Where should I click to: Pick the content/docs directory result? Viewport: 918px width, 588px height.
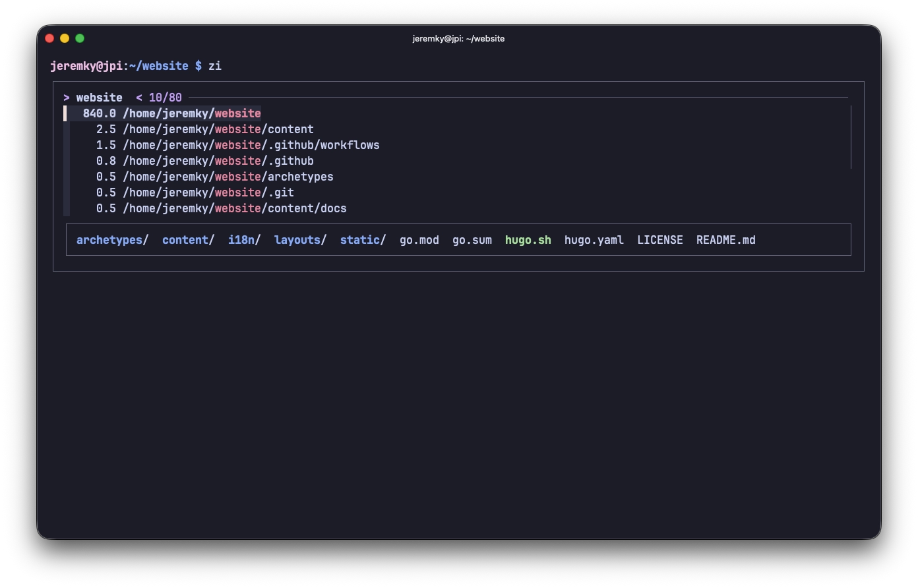[x=221, y=208]
